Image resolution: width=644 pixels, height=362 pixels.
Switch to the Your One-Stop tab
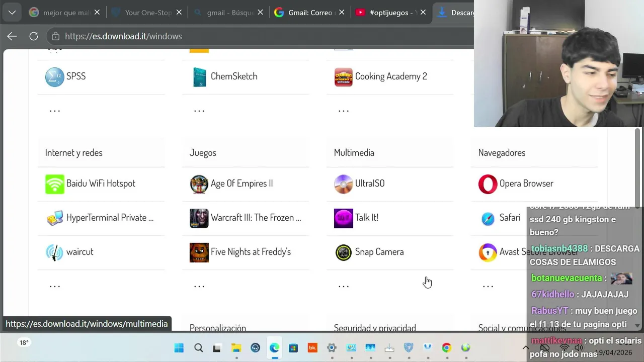[x=147, y=13]
